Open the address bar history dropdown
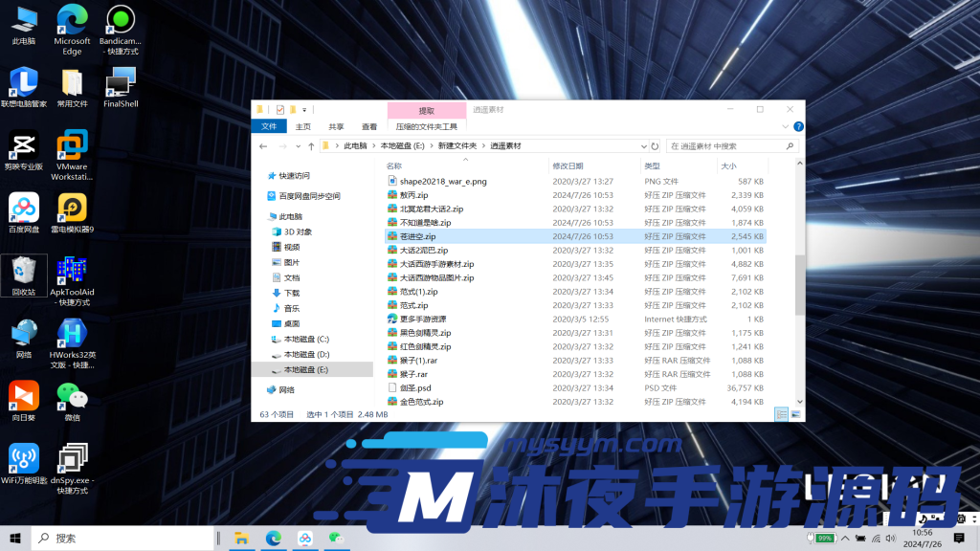This screenshot has width=980, height=551. 644,145
